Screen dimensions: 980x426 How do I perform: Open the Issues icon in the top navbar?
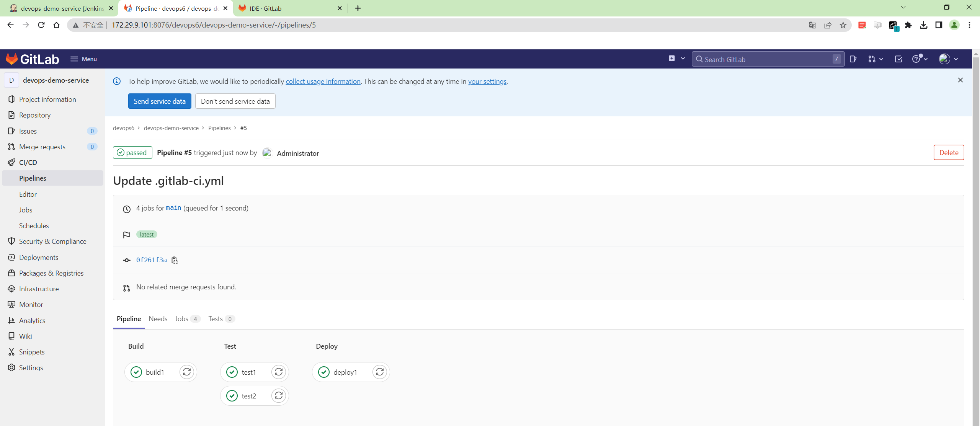point(853,59)
